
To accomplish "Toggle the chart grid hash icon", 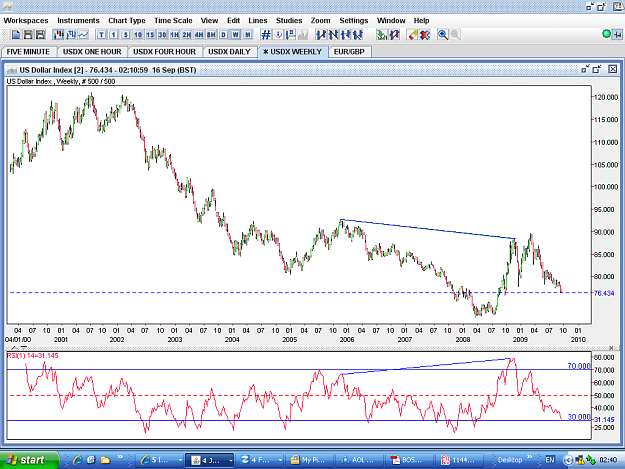I will 266,35.
